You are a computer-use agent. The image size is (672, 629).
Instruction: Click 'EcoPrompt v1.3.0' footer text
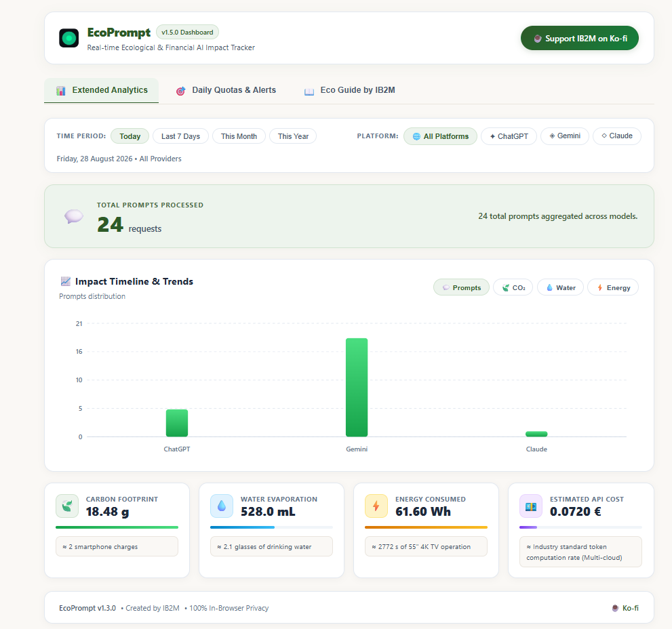point(87,608)
